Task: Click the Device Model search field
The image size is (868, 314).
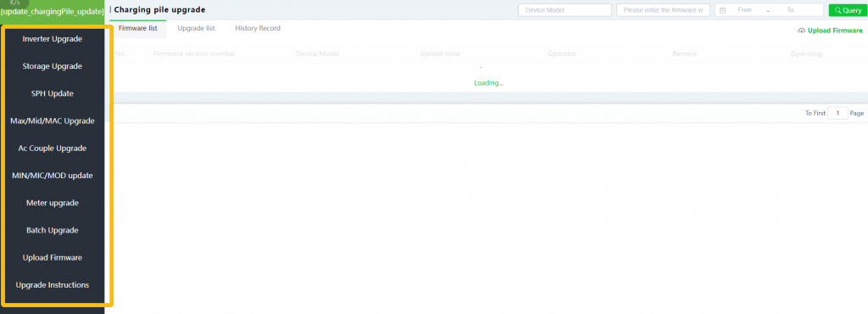Action: (x=565, y=10)
